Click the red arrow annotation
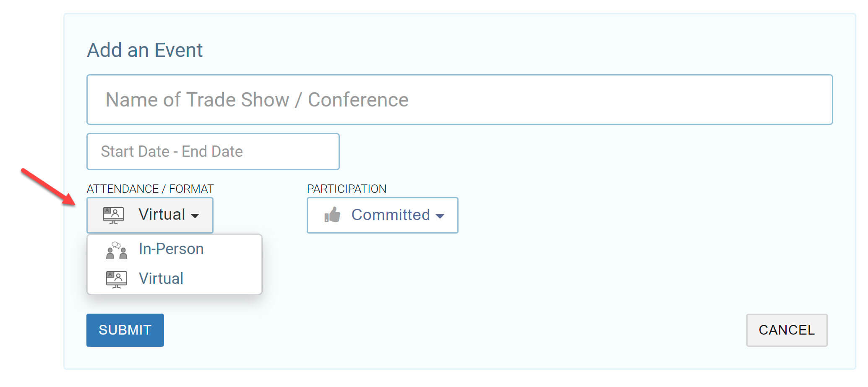This screenshot has height=387, width=868. click(x=48, y=187)
